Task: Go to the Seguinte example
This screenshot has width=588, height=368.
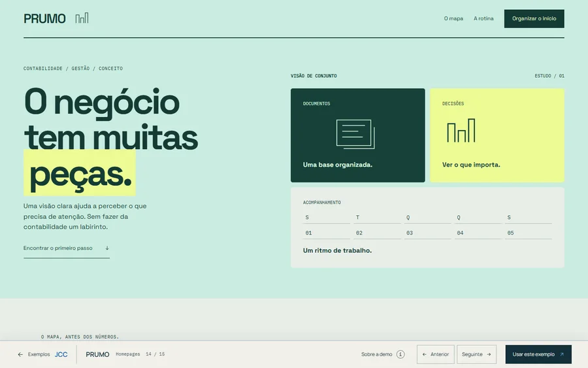Action: [476, 354]
